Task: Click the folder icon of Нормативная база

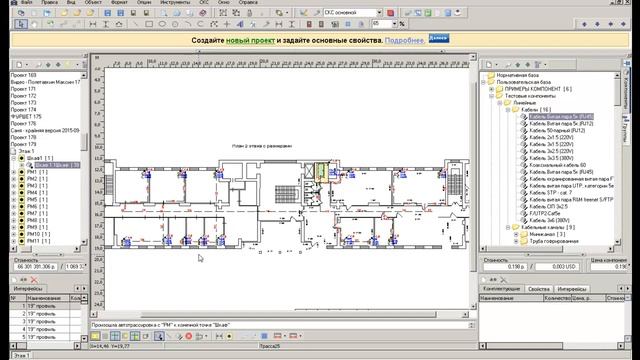Action: click(491, 75)
